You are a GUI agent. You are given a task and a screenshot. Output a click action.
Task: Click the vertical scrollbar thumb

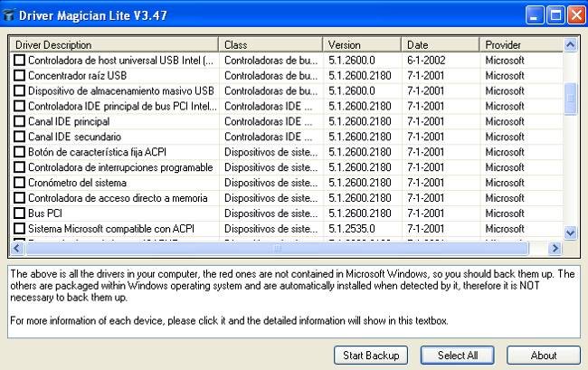[x=571, y=99]
